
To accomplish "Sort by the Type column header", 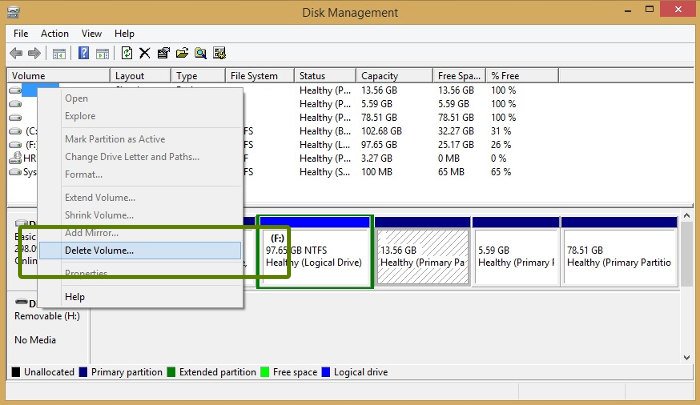I will (x=198, y=75).
